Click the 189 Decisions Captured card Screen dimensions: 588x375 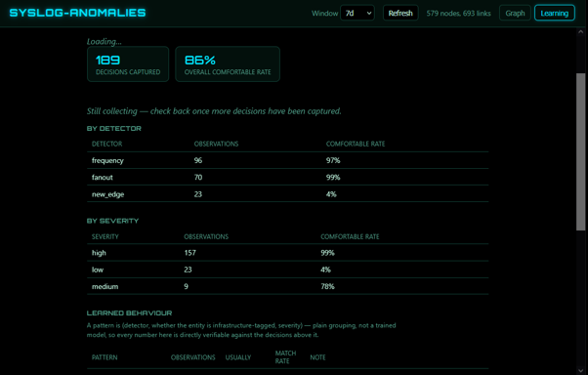pyautogui.click(x=128, y=64)
